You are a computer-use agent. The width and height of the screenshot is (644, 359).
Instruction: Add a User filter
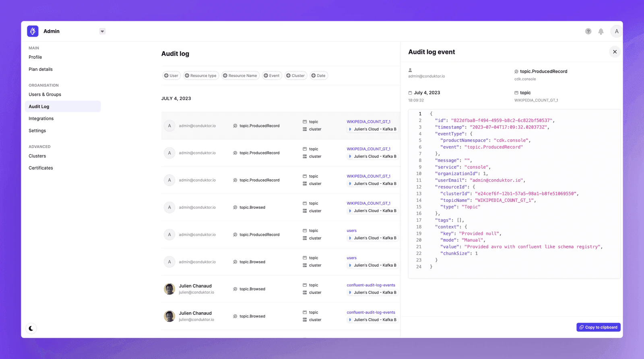click(171, 76)
